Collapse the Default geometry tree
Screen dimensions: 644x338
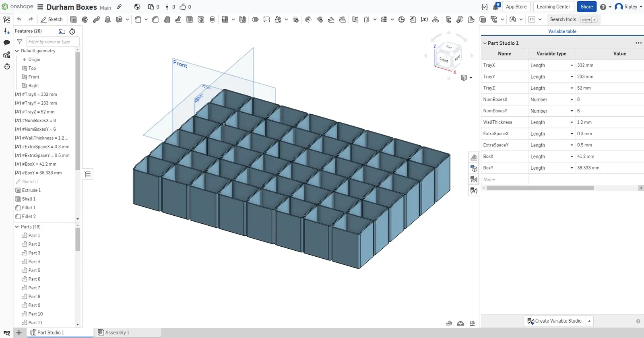(17, 51)
